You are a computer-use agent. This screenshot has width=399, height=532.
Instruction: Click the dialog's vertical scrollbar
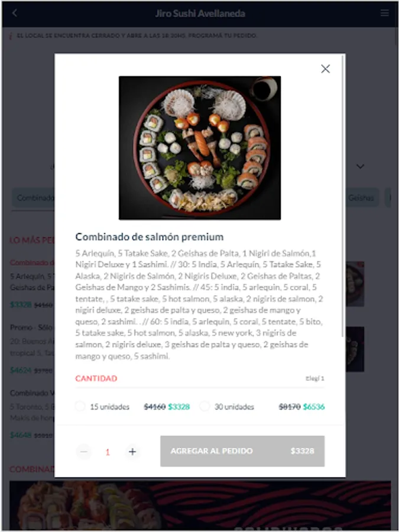click(343, 197)
